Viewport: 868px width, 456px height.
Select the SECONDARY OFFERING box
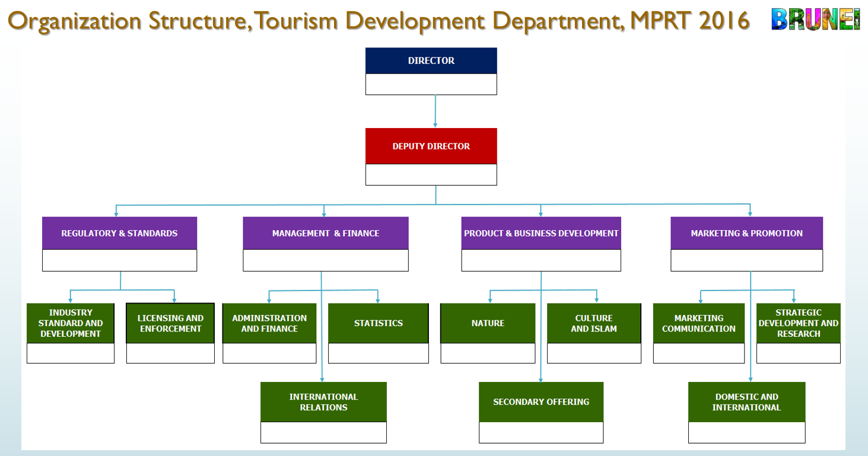(541, 402)
